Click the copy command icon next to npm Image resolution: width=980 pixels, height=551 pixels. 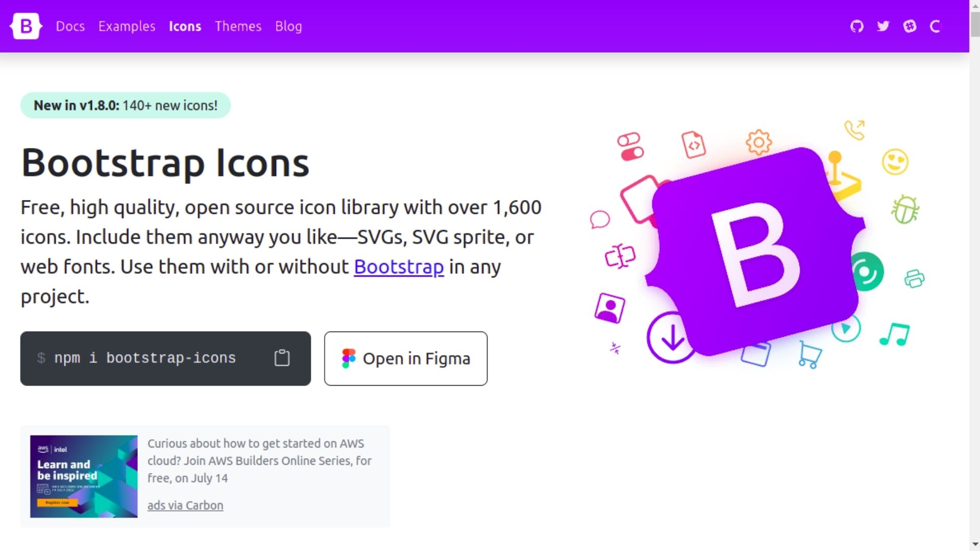(x=282, y=358)
